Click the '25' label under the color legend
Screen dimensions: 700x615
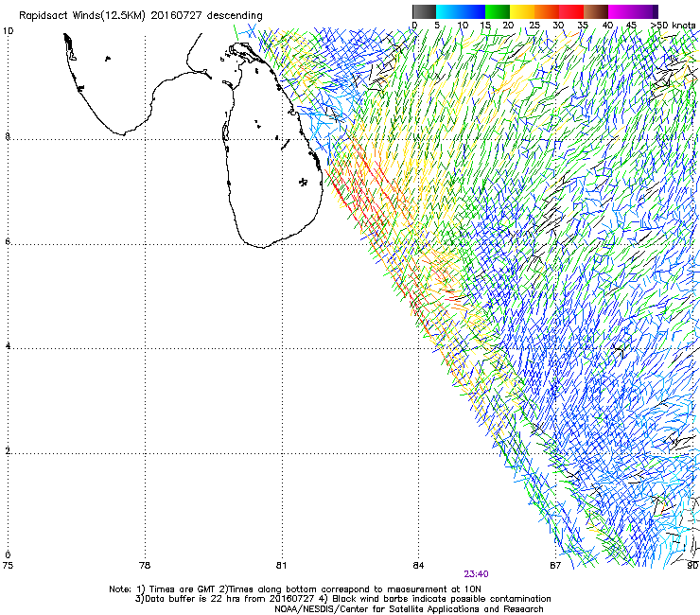[534, 25]
